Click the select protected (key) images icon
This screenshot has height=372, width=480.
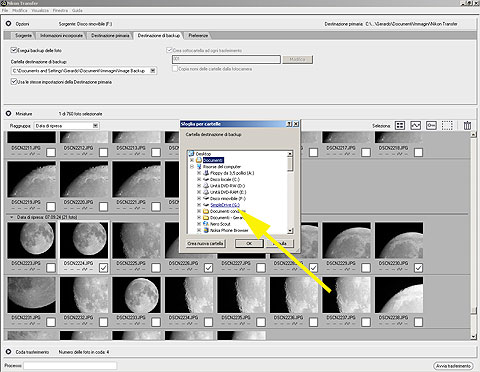tap(431, 126)
